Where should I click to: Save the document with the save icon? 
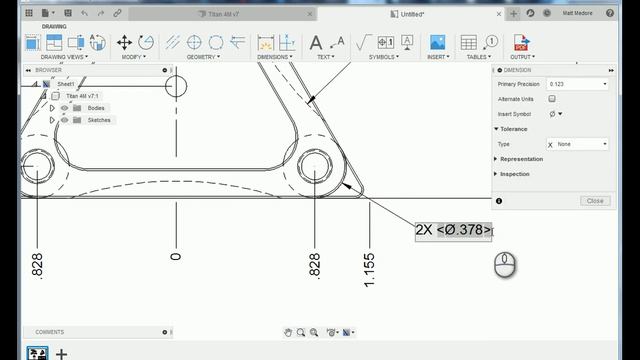[68, 13]
